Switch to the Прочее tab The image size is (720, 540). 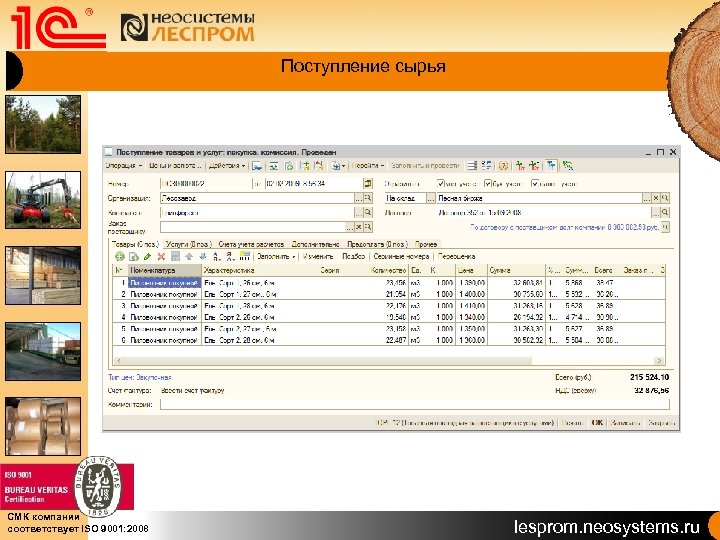pyautogui.click(x=426, y=244)
